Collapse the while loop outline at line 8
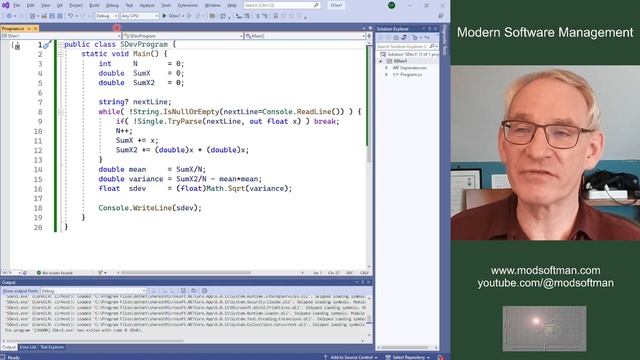Image resolution: width=640 pixels, height=360 pixels. coord(60,112)
